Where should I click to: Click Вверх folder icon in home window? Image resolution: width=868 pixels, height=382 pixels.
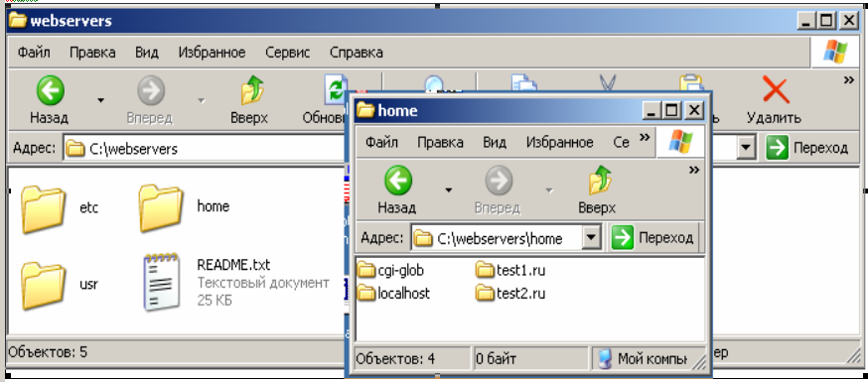(x=599, y=182)
